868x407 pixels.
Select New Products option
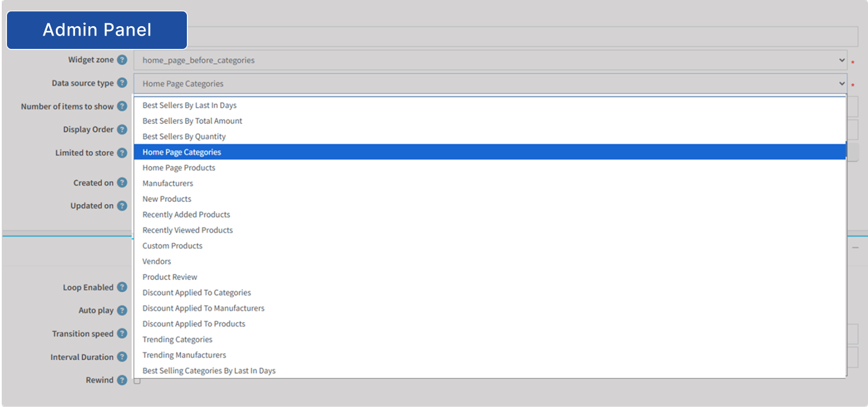point(490,199)
